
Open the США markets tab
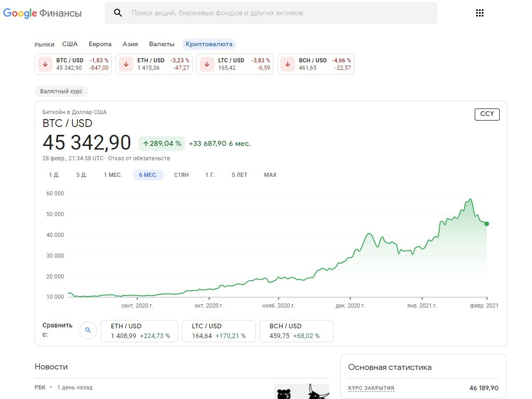70,44
